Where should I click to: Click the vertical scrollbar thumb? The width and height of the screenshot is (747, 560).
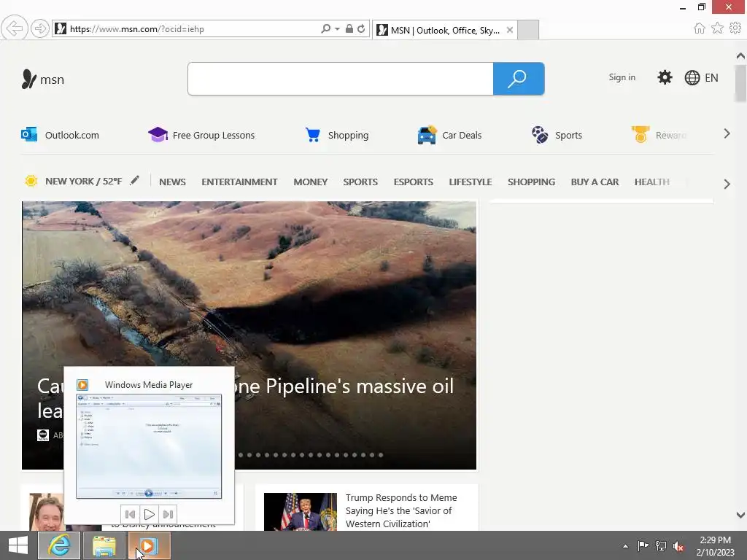pos(740,83)
